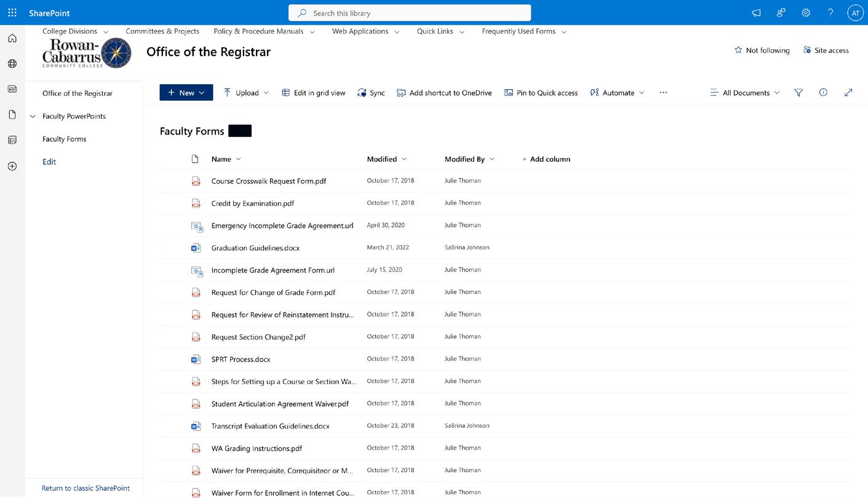Open Transcript Evaluation Guidelines.docx
This screenshot has width=868, height=504.
point(270,426)
